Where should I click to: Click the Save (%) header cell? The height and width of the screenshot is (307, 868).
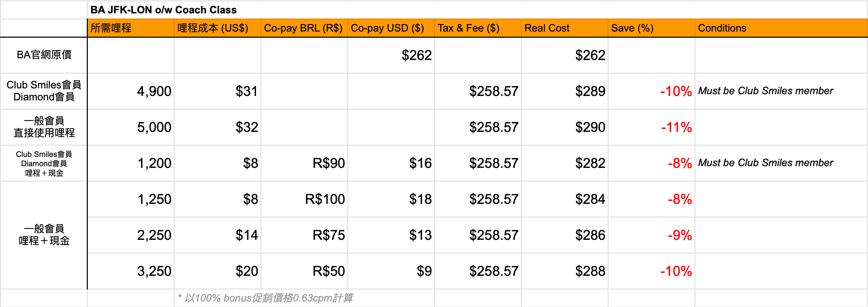pyautogui.click(x=651, y=28)
